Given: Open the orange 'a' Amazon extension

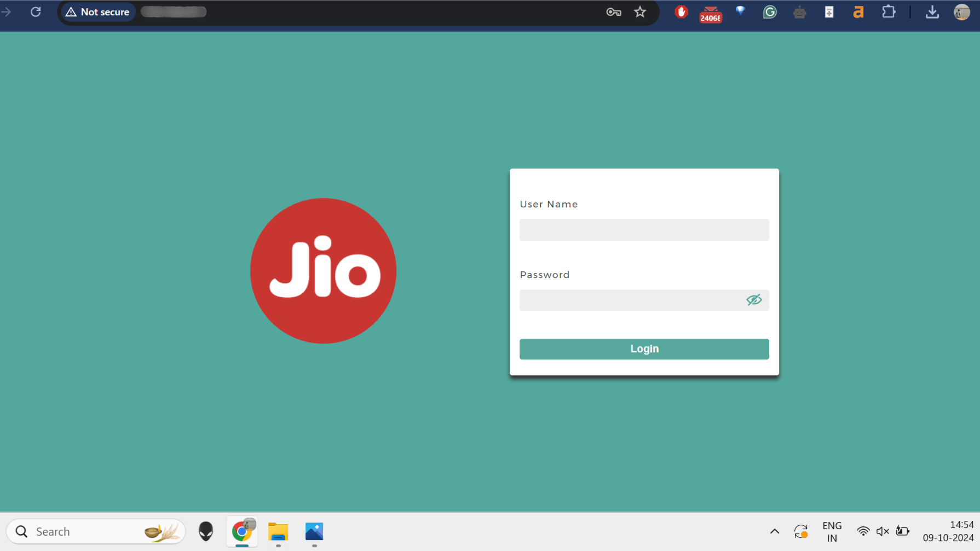Looking at the screenshot, I should [x=858, y=12].
